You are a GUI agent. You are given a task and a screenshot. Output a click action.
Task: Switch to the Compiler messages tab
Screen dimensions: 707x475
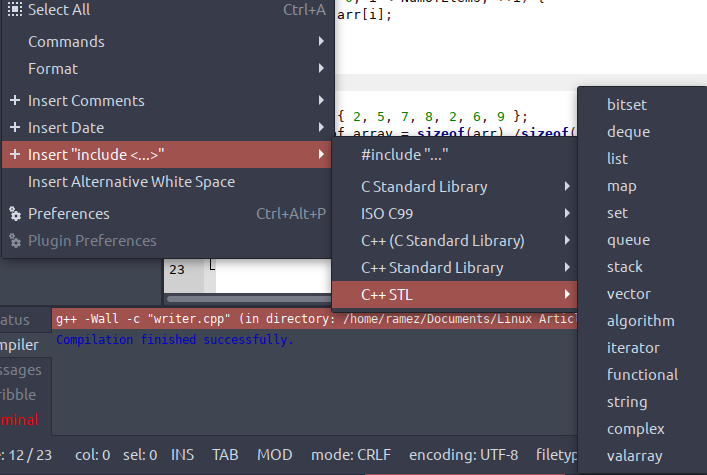pos(20,345)
